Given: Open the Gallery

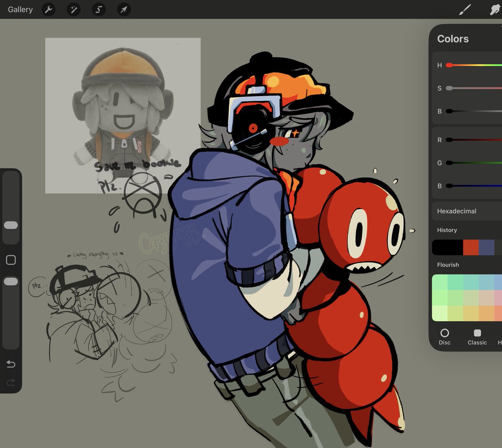Looking at the screenshot, I should pos(20,9).
